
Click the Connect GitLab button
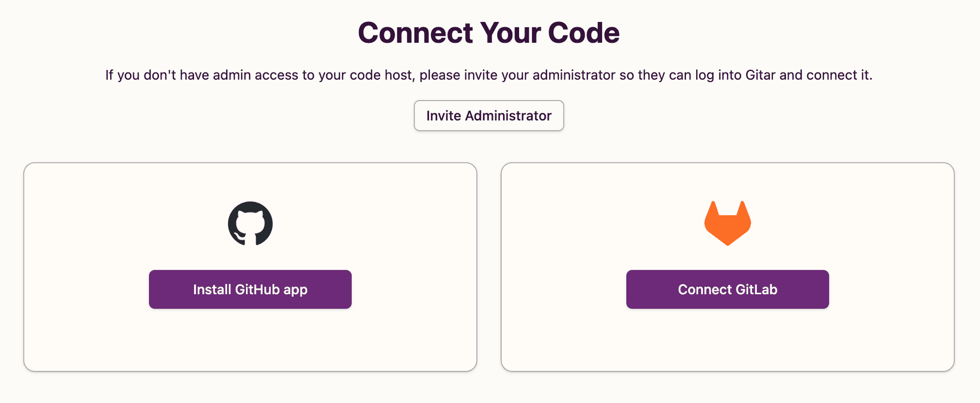click(727, 289)
